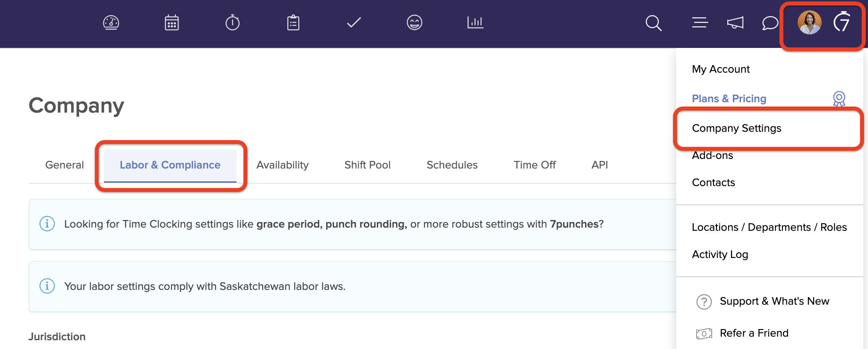Image resolution: width=868 pixels, height=349 pixels.
Task: Click the user profile avatar photo
Action: [809, 22]
